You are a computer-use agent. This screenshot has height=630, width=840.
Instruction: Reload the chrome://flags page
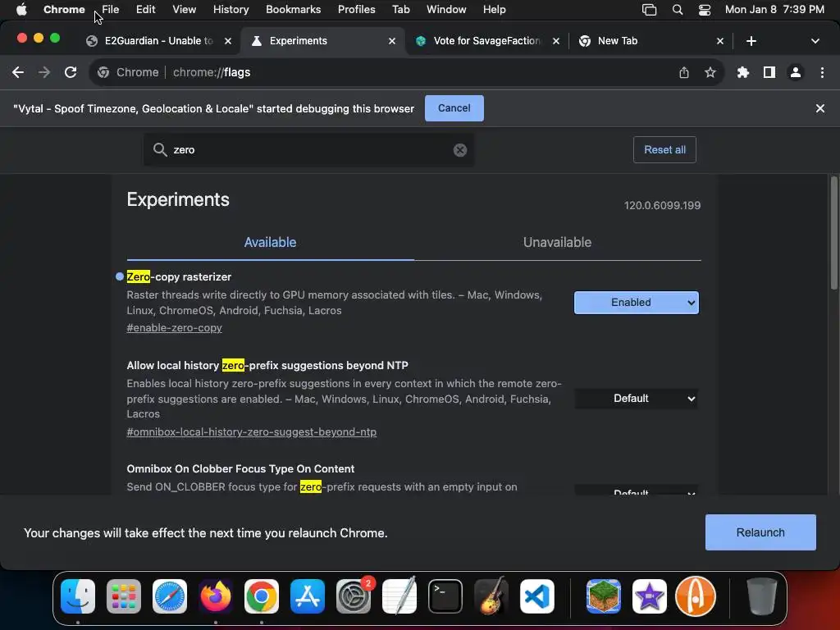pyautogui.click(x=71, y=72)
